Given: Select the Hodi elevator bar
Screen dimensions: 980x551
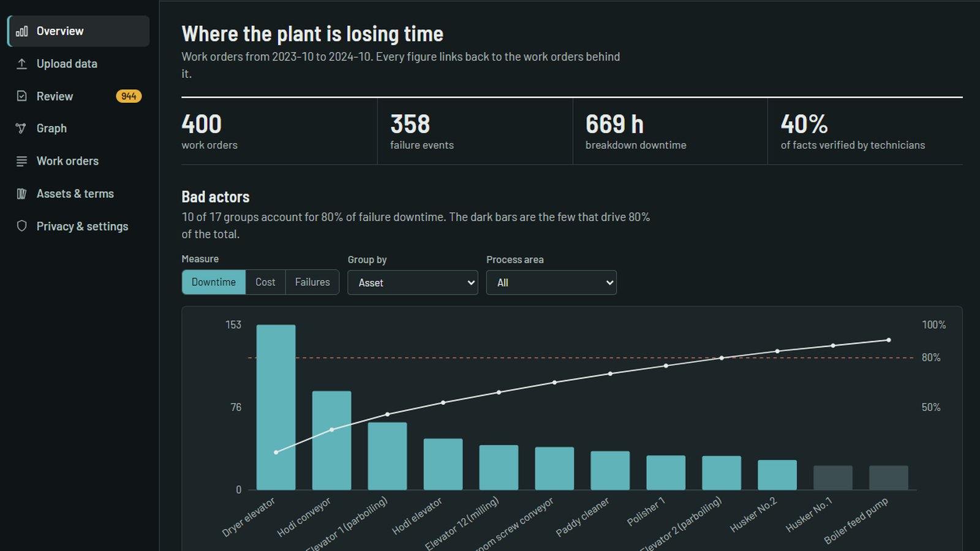Looking at the screenshot, I should point(443,464).
